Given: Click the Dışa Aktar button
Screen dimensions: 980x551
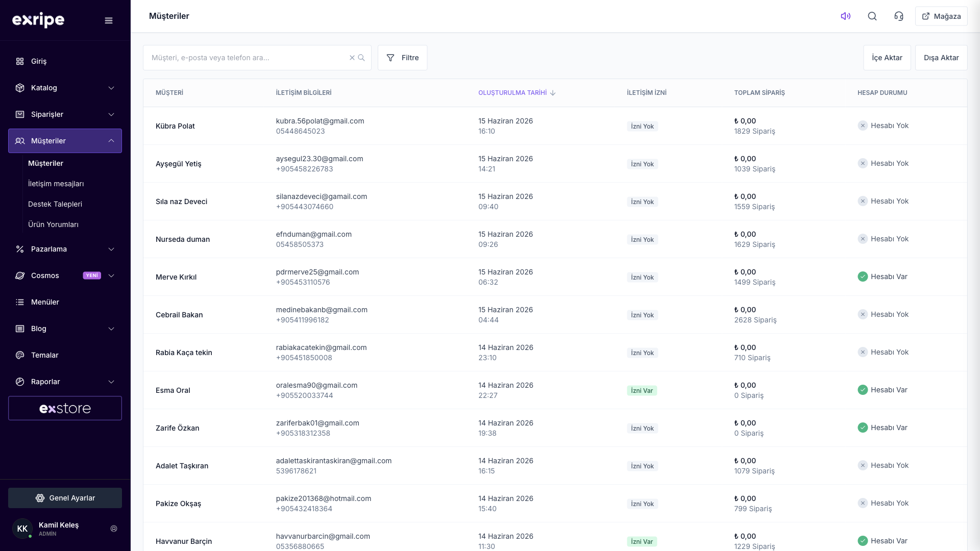Looking at the screenshot, I should coord(941,58).
